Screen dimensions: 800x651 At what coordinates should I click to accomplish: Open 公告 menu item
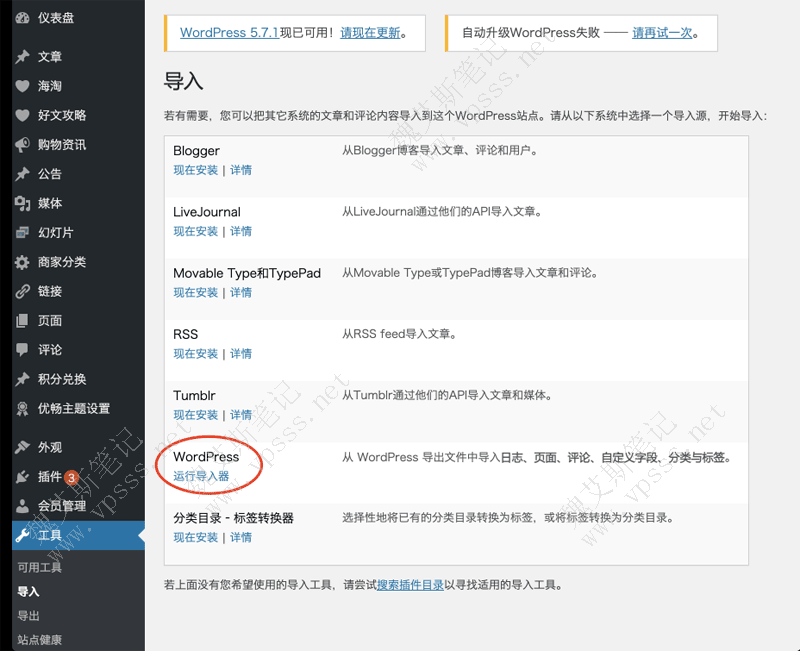pos(50,174)
